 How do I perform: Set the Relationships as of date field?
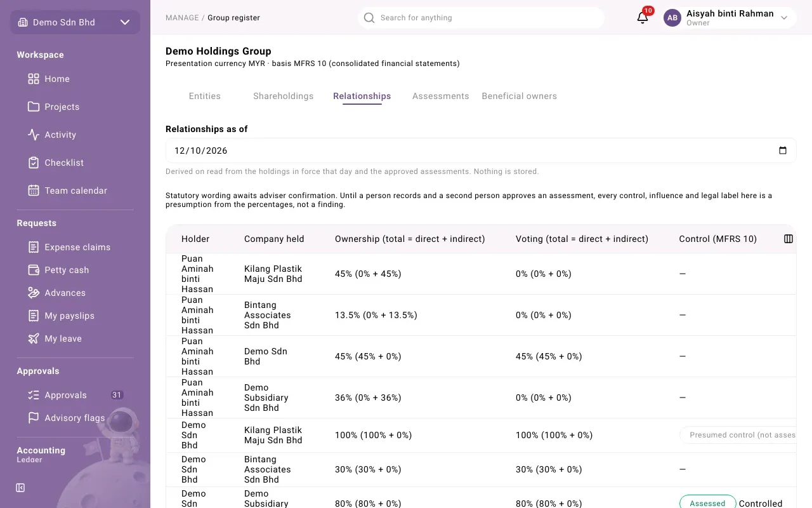tap(481, 150)
